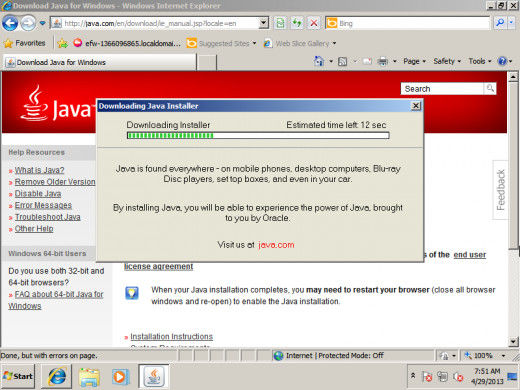Open Windows Media Player taskbar icon
The width and height of the screenshot is (520, 390).
120,377
